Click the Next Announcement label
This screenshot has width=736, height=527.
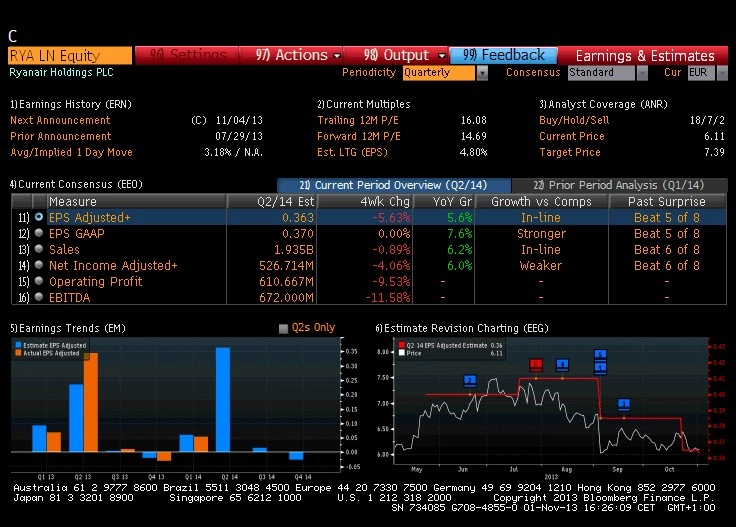(60, 120)
